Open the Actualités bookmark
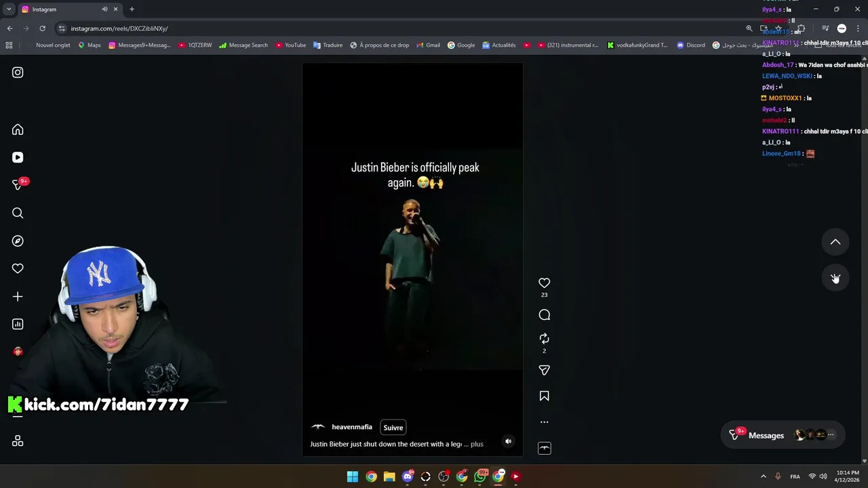Viewport: 868px width, 488px height. 499,45
